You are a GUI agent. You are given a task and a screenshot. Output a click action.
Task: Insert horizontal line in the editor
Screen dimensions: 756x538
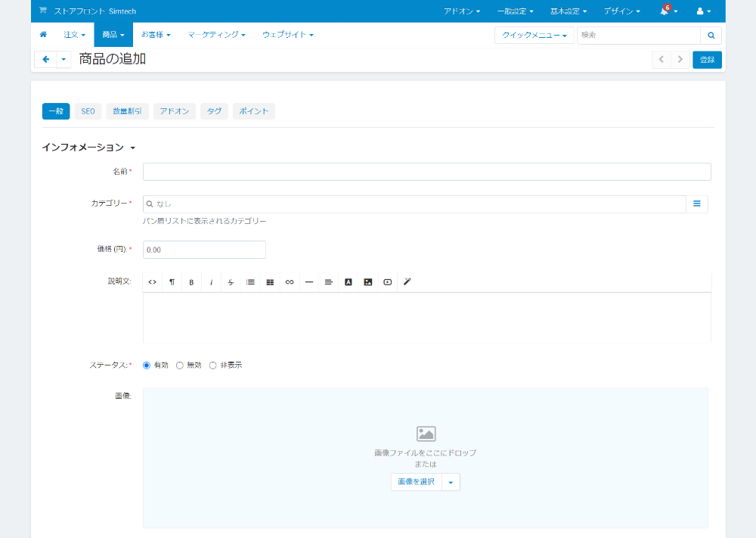tap(309, 282)
